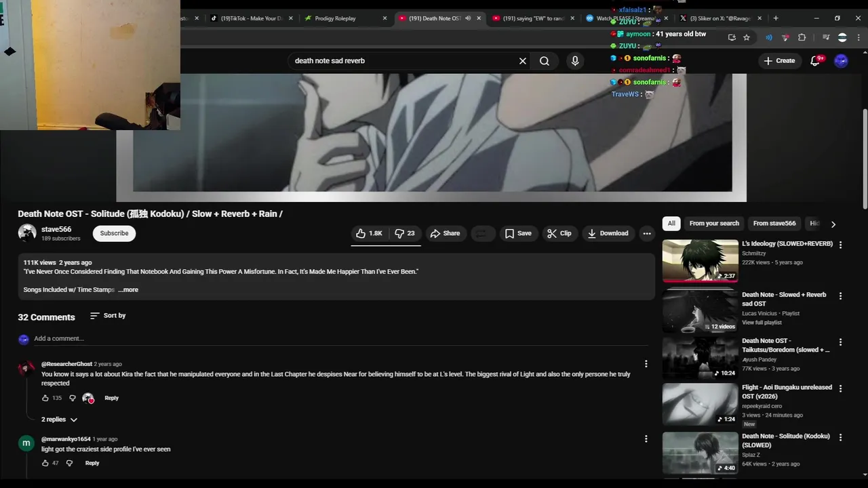Open Death Note Solitude (SLOWED) thumbnail
This screenshot has height=488, width=868.
click(x=701, y=453)
